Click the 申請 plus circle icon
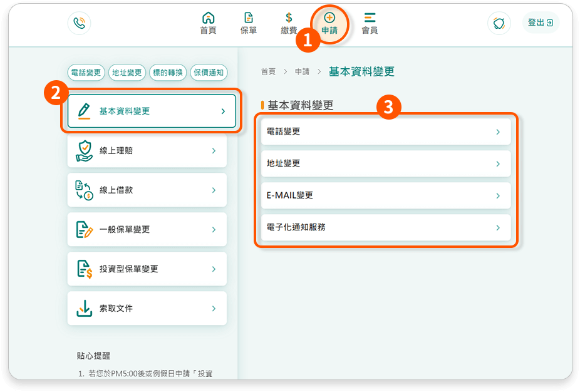 329,18
